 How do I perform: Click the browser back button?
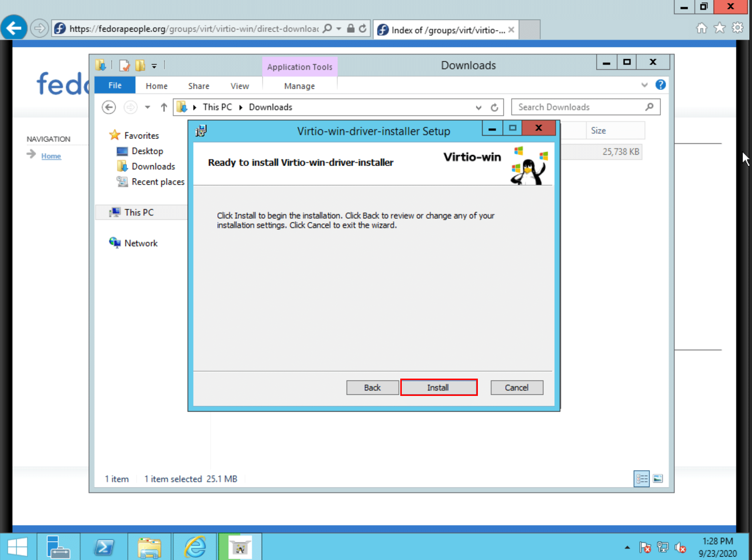[x=14, y=27]
